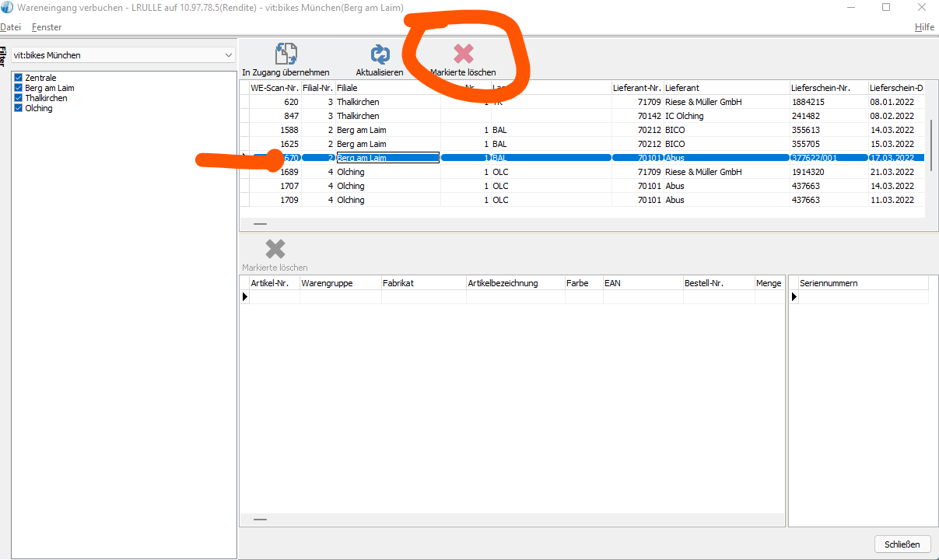The height and width of the screenshot is (560, 939).
Task: Click the Fabrikat column header
Action: coord(423,283)
